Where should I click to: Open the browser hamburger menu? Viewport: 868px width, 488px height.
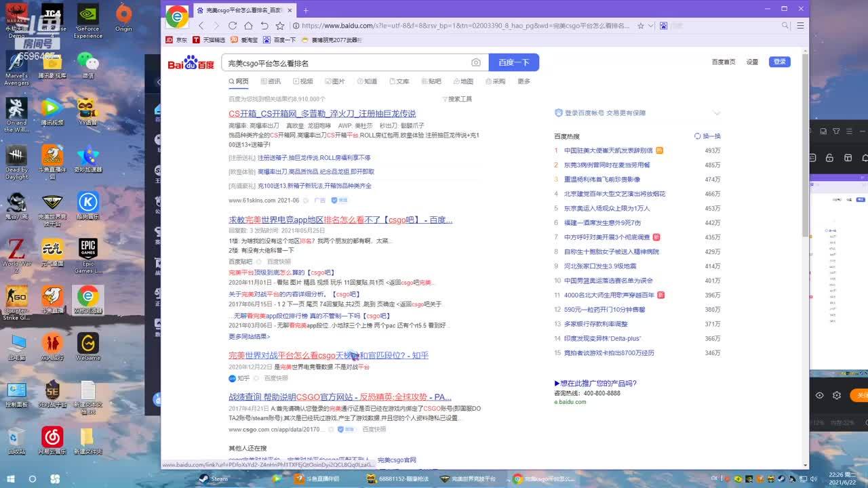[x=800, y=26]
